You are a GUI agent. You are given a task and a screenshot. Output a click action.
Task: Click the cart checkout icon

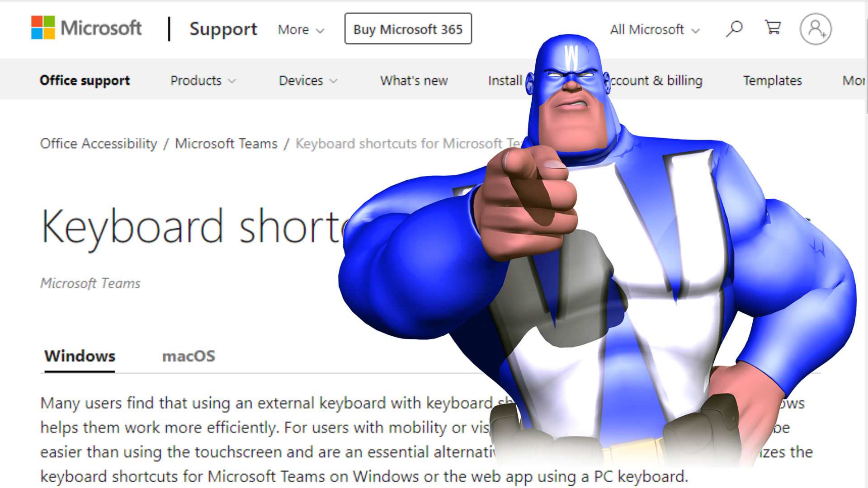pos(773,28)
